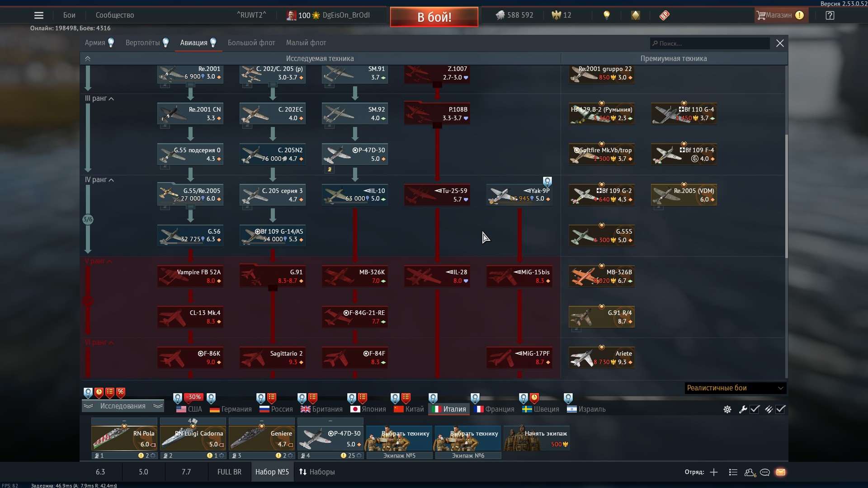Toggle auto-refill ammo checkbox
Screen dimensions: 868x488
(x=781, y=409)
